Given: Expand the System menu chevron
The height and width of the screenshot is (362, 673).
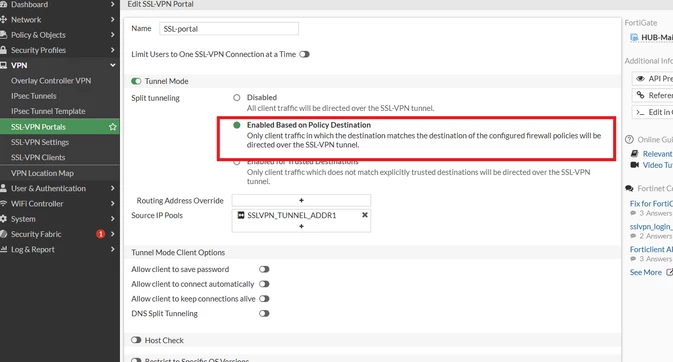Looking at the screenshot, I should point(112,219).
